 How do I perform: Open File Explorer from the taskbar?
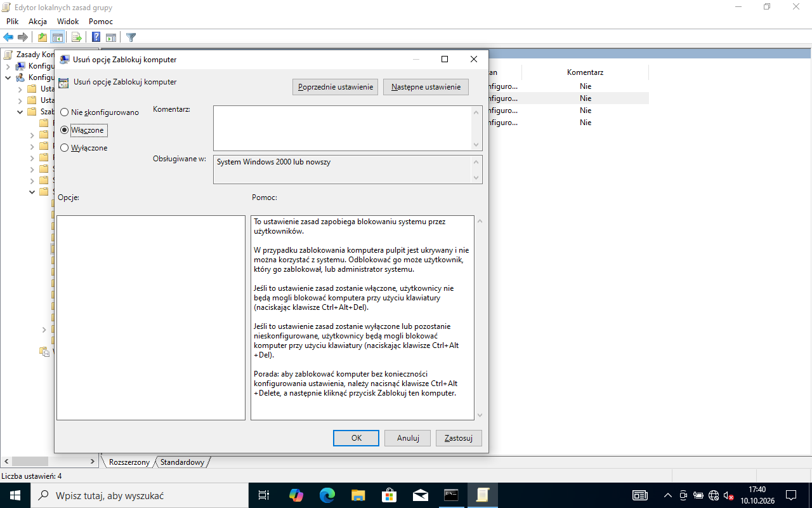358,495
